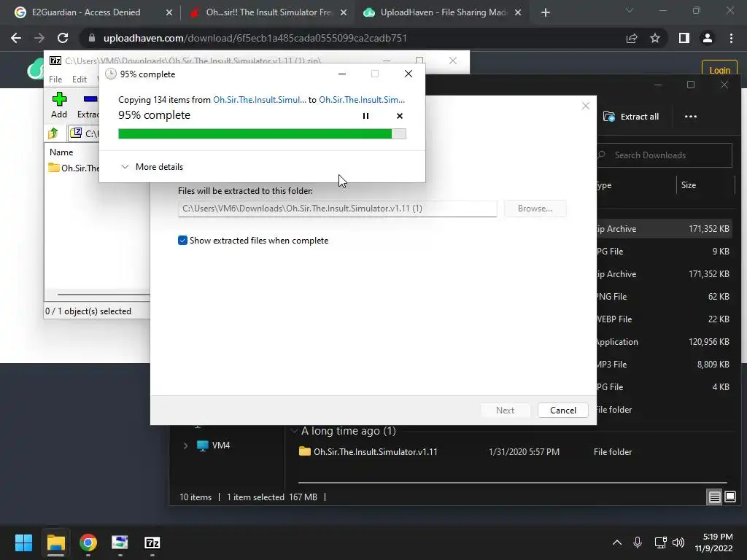747x560 pixels.
Task: Expand More details in copy dialog
Action: 152,167
